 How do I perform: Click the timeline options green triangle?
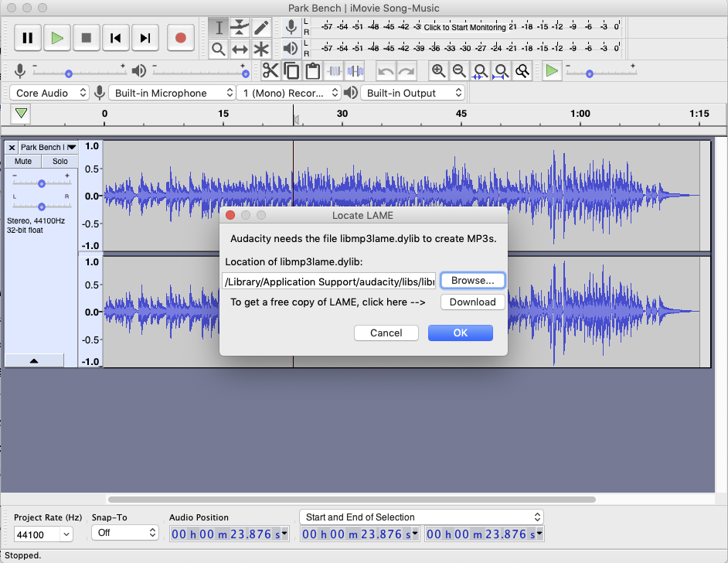pos(21,114)
